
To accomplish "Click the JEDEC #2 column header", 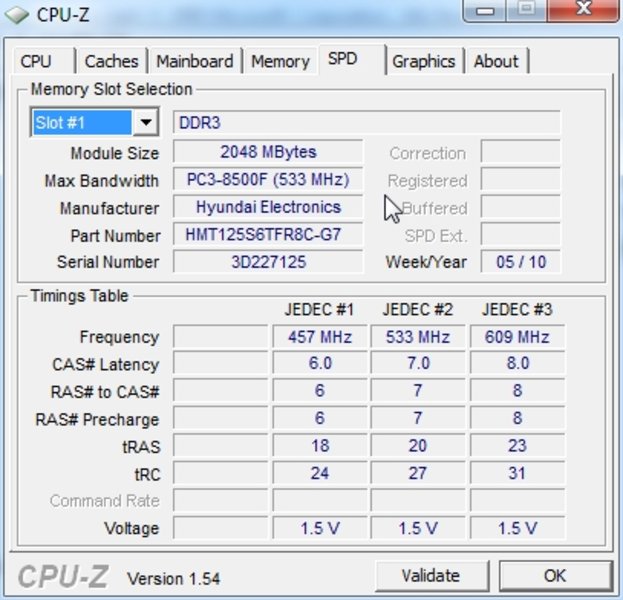I will (418, 310).
